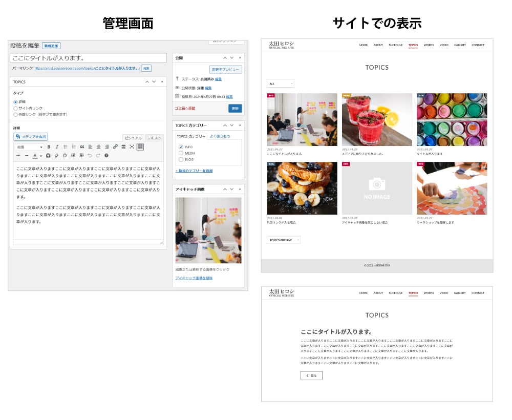
Task: Click the paste as text icon
Action: (x=48, y=156)
